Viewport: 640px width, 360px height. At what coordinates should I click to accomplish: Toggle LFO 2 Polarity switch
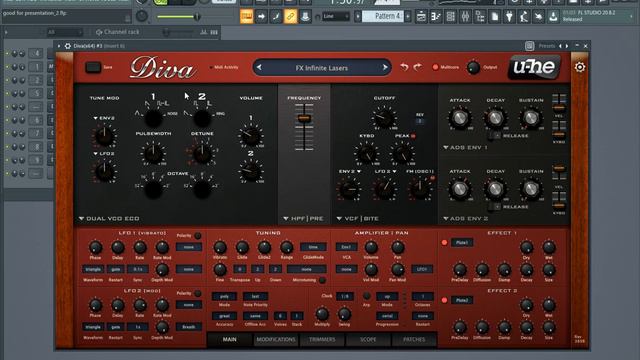(x=198, y=293)
